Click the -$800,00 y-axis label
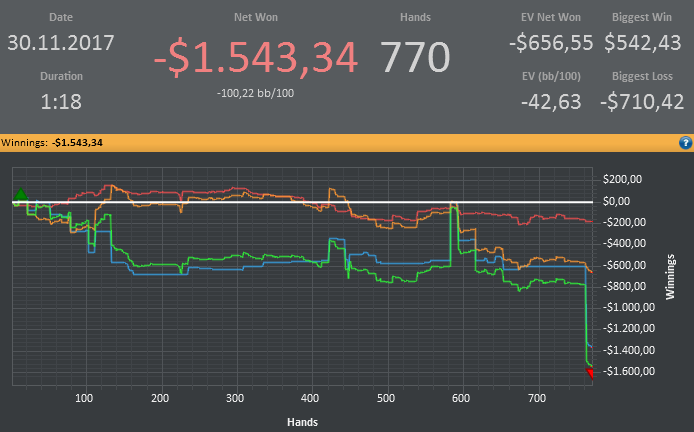694x432 pixels. coord(624,286)
